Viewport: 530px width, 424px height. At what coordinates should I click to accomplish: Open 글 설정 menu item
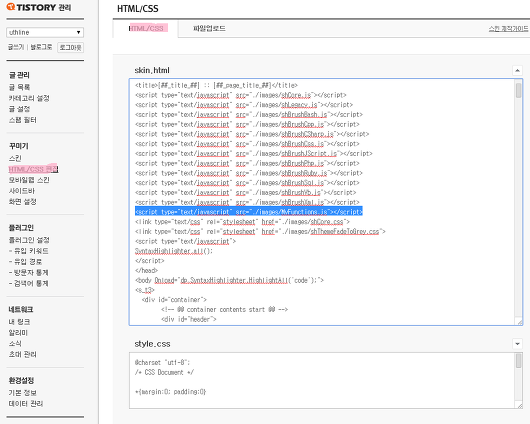pyautogui.click(x=19, y=109)
